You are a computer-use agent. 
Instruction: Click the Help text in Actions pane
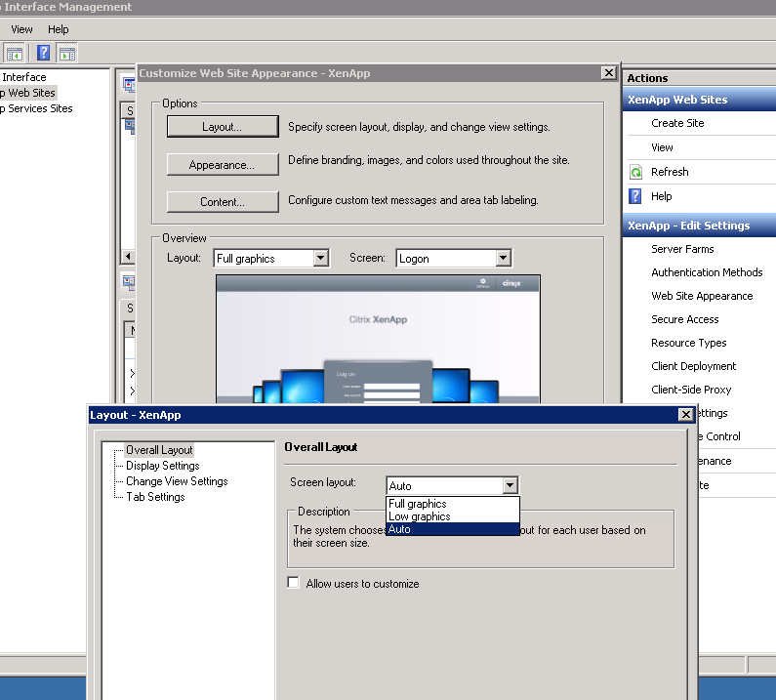(x=661, y=196)
